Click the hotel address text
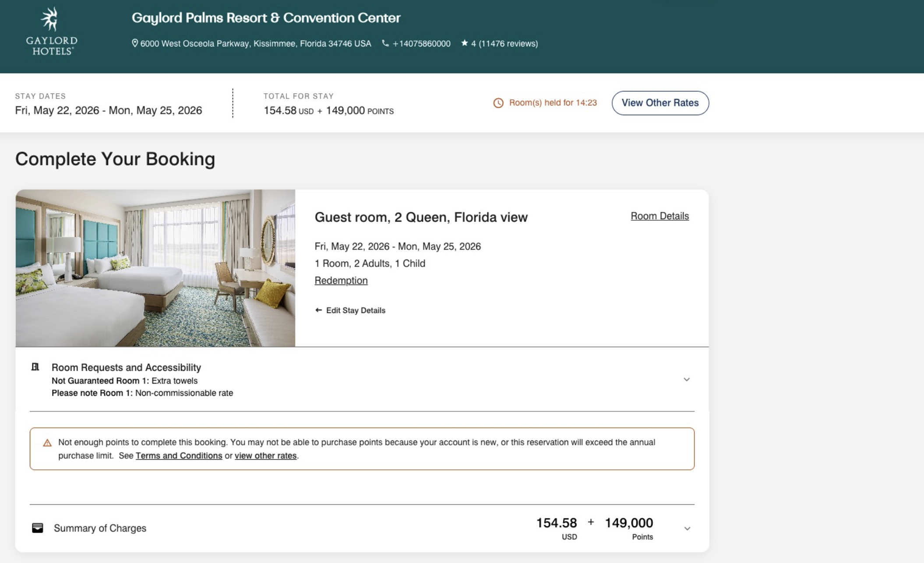The image size is (924, 563). click(255, 44)
